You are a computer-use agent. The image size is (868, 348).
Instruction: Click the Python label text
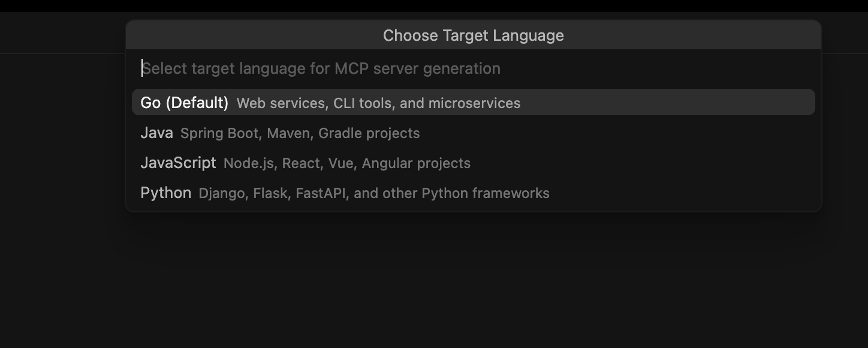point(165,193)
